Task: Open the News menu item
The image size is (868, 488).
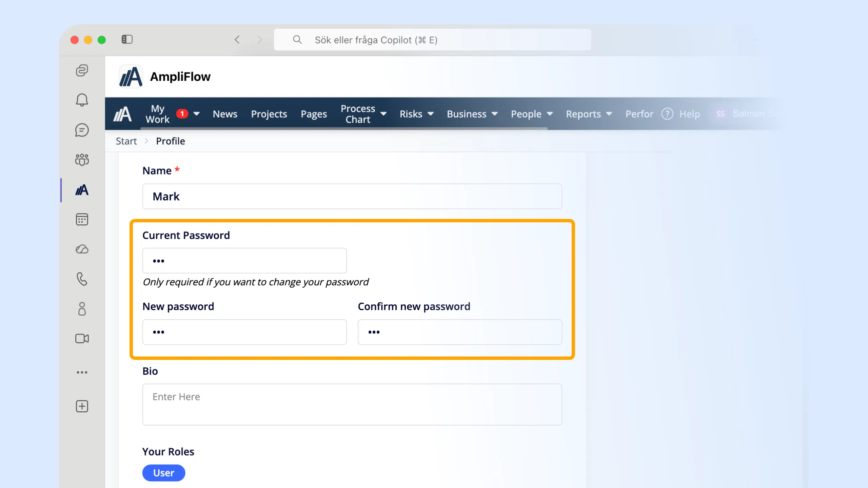Action: click(225, 114)
